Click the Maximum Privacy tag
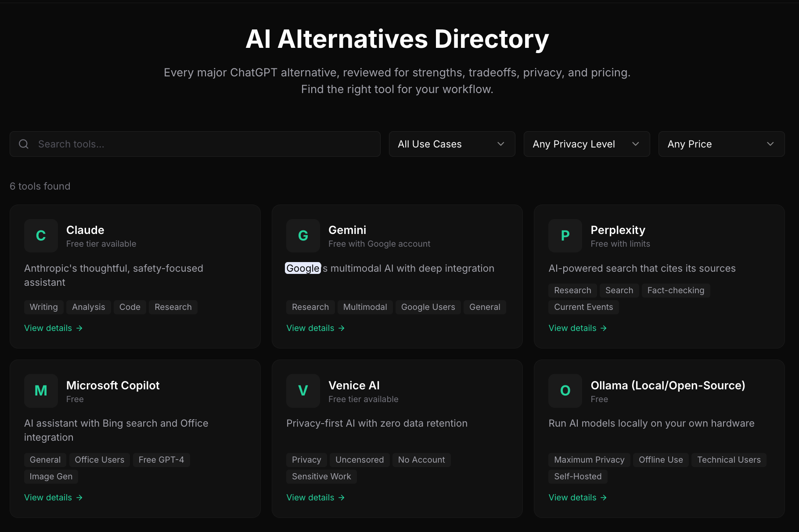This screenshot has width=799, height=532. [x=589, y=460]
